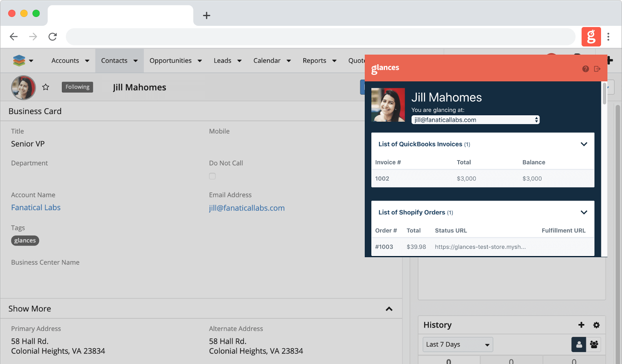Open the Shopify order status URL
Viewport: 622px width, 364px height.
click(x=480, y=247)
